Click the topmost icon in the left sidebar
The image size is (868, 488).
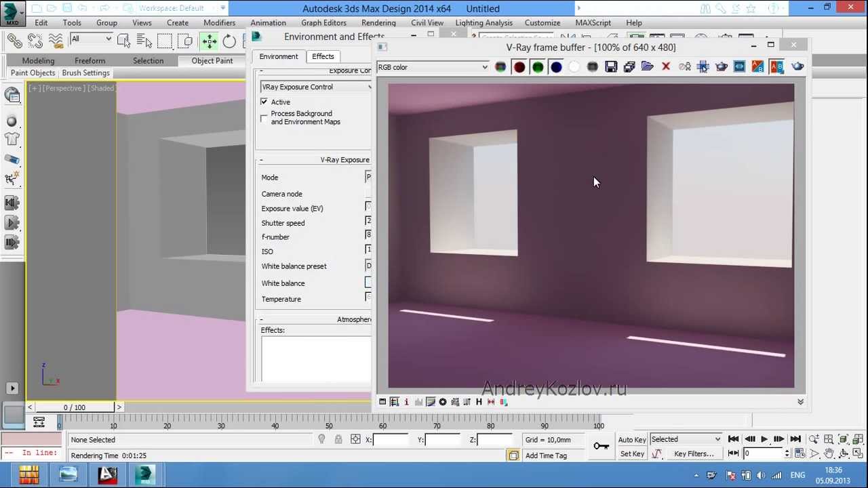[12, 95]
